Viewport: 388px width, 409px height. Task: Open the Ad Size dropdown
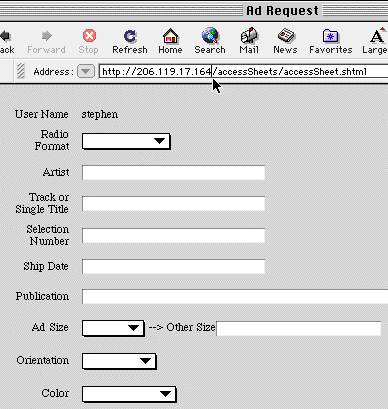(x=113, y=328)
